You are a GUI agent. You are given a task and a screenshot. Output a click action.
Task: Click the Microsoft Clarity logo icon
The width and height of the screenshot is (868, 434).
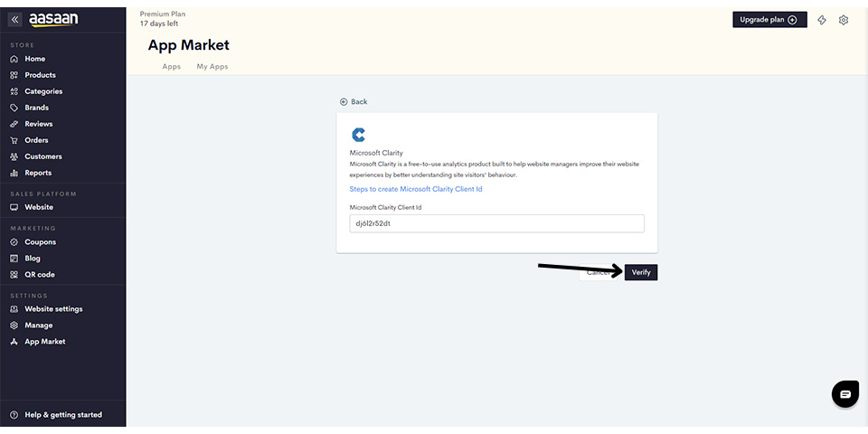click(x=358, y=135)
